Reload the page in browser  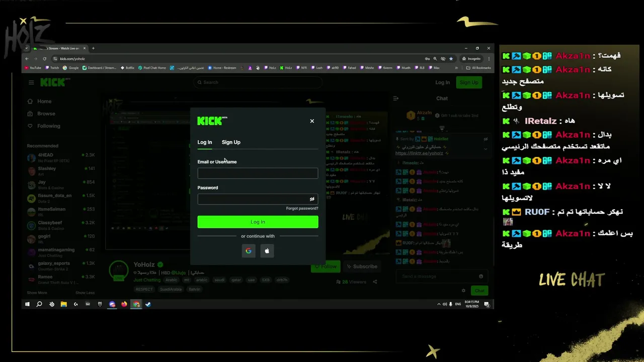pyautogui.click(x=44, y=59)
